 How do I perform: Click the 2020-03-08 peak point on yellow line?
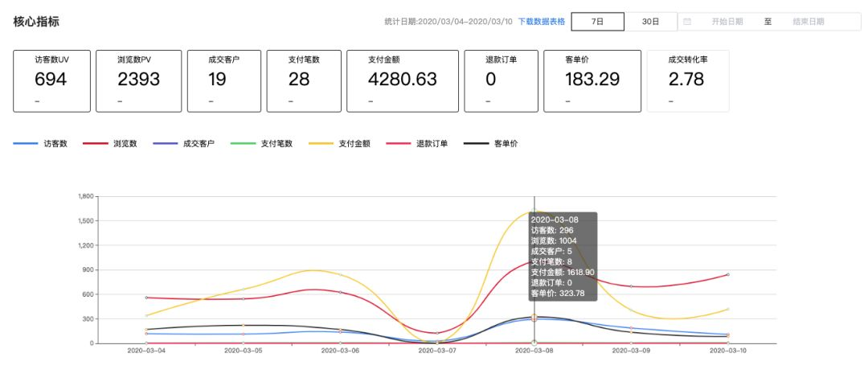(x=534, y=211)
